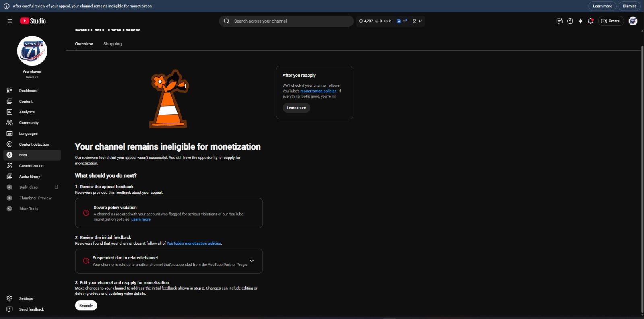
Task: Go to Content in the sidebar
Action: pyautogui.click(x=32, y=101)
